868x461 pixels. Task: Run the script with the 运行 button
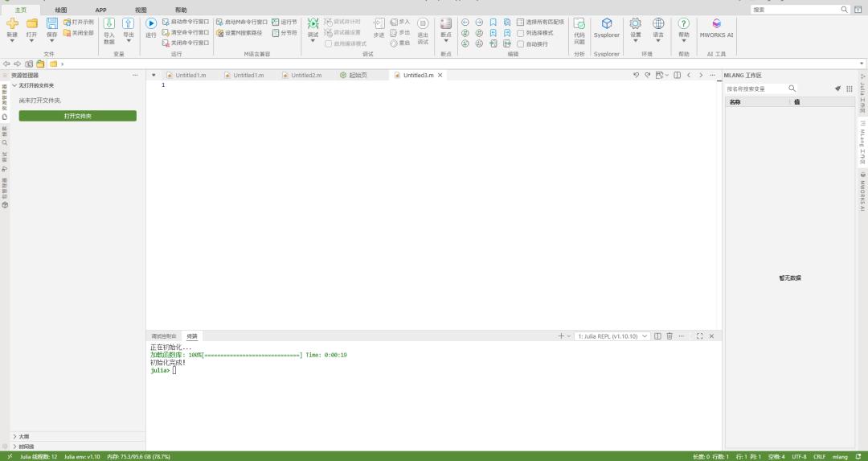[150, 23]
